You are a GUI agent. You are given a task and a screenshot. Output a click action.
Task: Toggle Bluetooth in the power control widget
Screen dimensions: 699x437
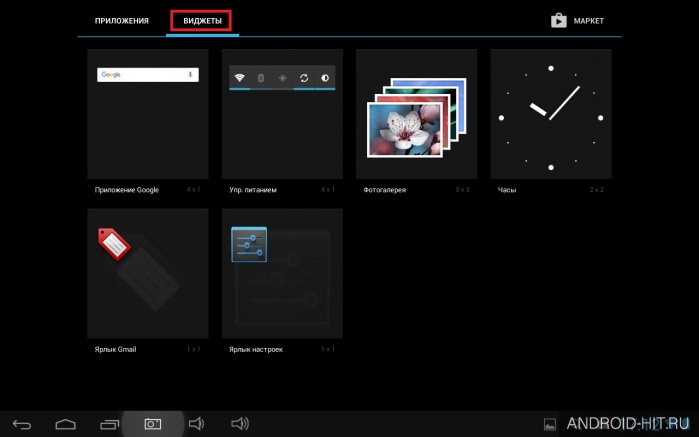pyautogui.click(x=261, y=78)
